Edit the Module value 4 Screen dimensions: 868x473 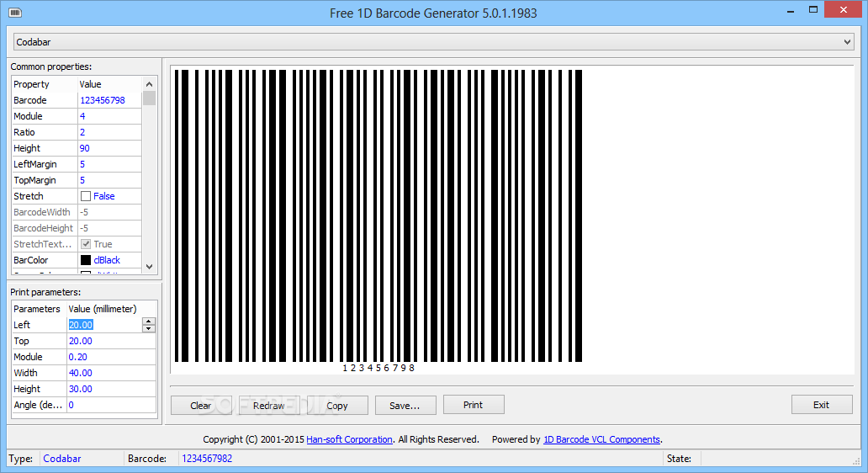coord(109,116)
